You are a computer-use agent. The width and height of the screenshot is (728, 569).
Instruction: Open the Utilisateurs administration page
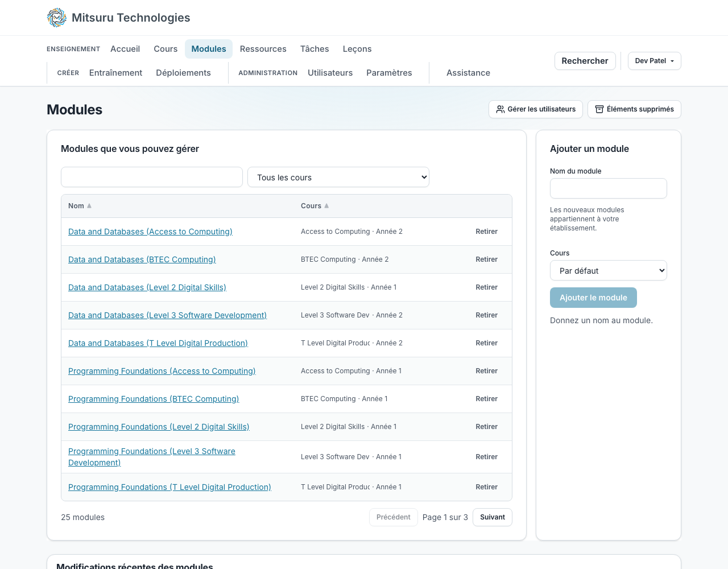(330, 73)
